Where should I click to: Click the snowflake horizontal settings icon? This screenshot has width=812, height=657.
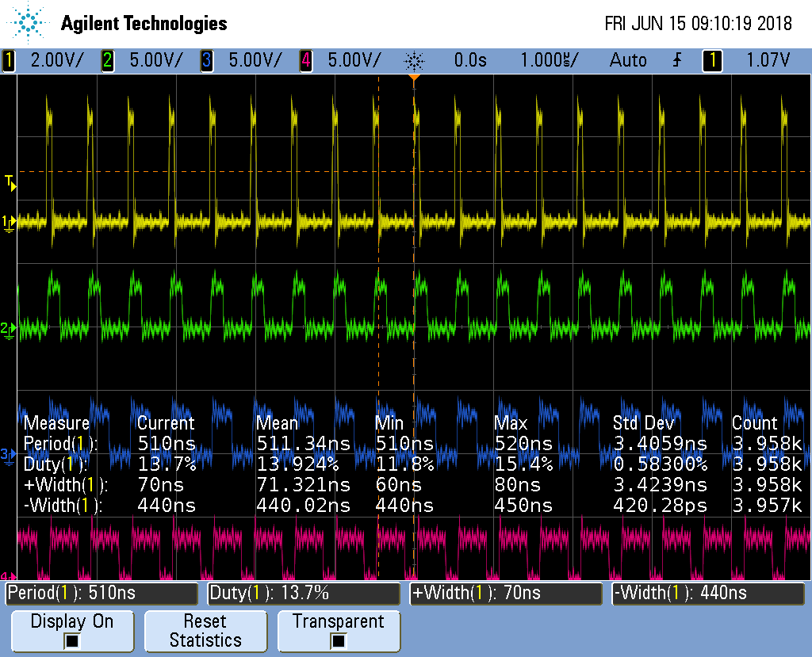point(416,60)
